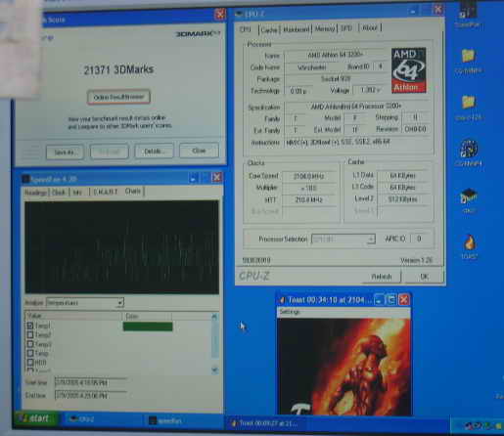Viewport: 504px width, 436px height.
Task: Toggle the Temp1 checkbox in SpeedFan
Action: pyautogui.click(x=30, y=326)
